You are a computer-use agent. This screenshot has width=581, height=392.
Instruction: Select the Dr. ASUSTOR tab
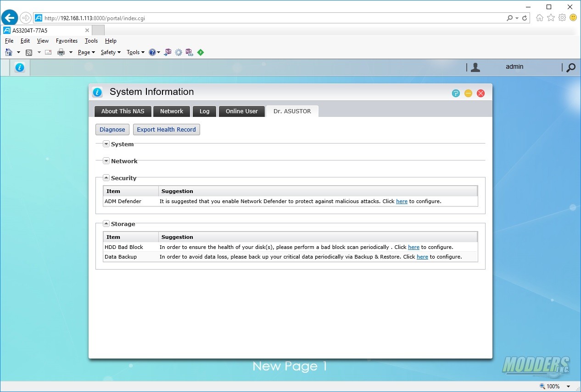pyautogui.click(x=292, y=111)
